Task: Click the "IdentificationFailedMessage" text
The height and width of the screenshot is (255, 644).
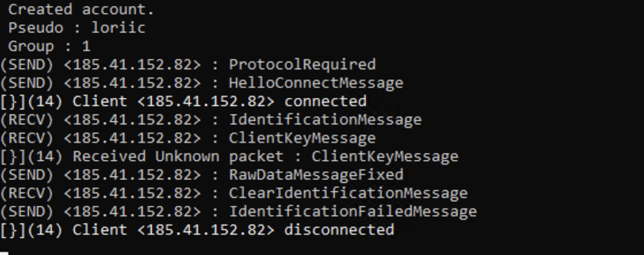Action: (x=352, y=211)
